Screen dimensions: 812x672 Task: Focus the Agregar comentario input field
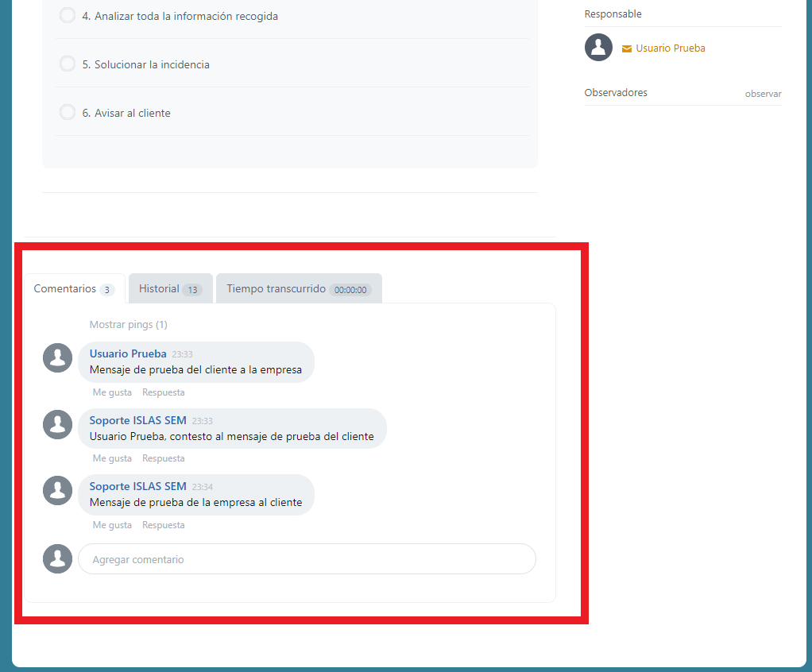point(307,559)
